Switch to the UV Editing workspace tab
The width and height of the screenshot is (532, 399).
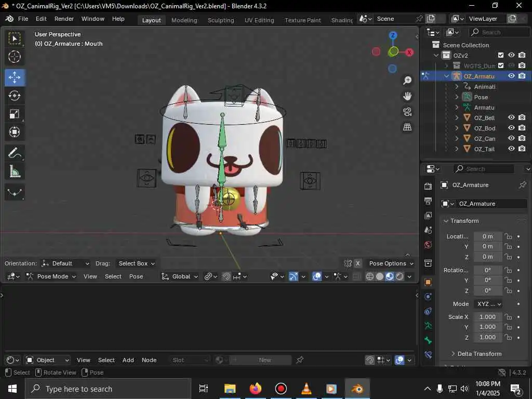click(259, 20)
